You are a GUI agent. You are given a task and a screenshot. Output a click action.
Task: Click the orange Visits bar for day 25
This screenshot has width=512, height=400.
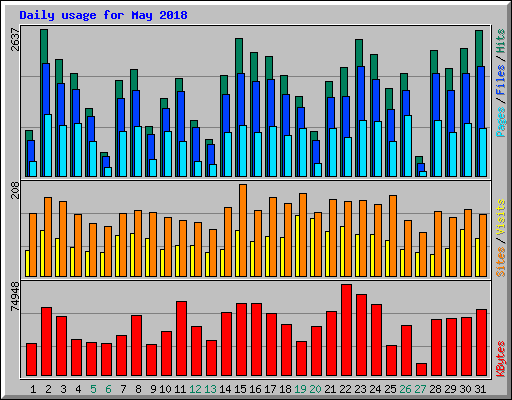tap(393, 236)
